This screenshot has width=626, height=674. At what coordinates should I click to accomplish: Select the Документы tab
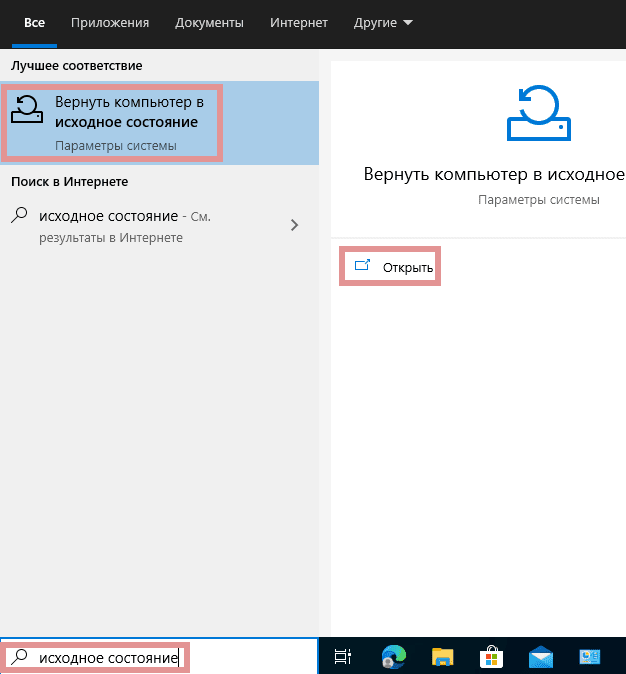point(209,23)
